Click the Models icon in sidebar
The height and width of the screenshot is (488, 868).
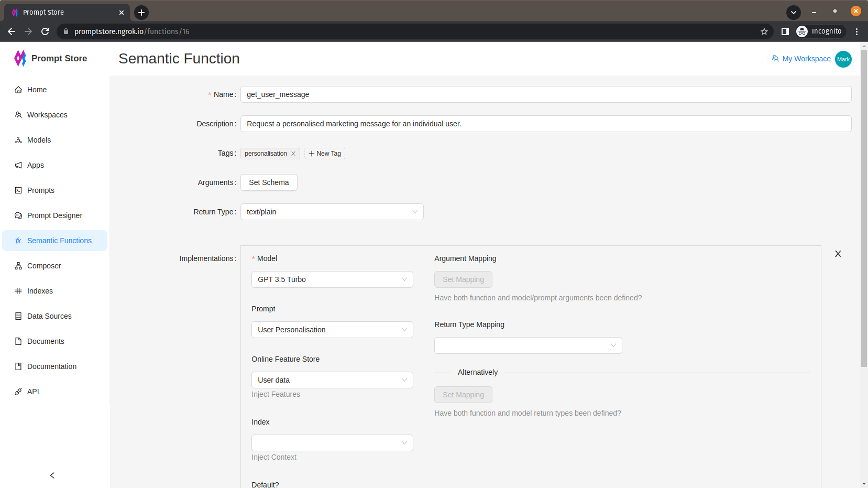coord(18,140)
